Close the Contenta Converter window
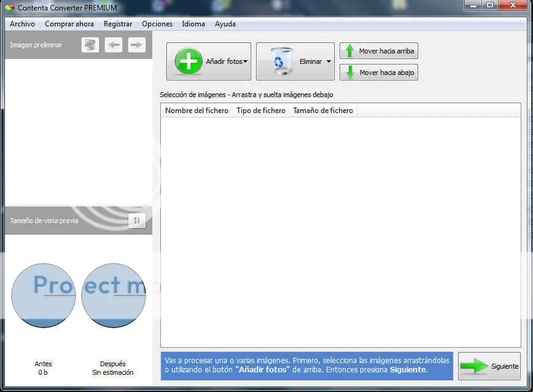This screenshot has width=533, height=392. (513, 5)
